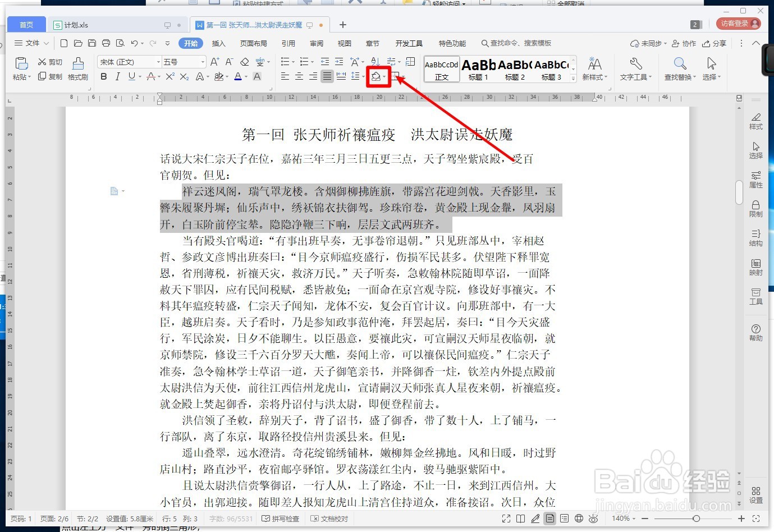Image resolution: width=774 pixels, height=532 pixels.
Task: Apply the 标题 1 heading style
Action: (479, 70)
